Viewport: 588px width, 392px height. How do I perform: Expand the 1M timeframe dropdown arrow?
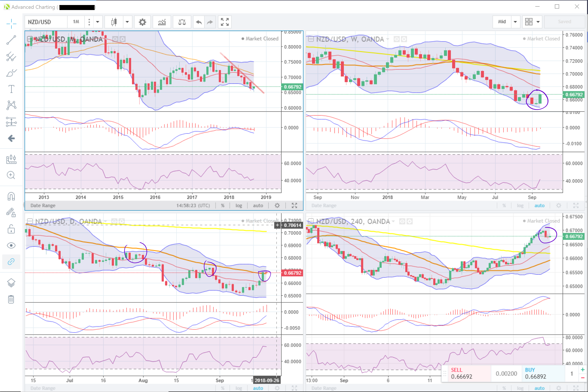(98, 22)
